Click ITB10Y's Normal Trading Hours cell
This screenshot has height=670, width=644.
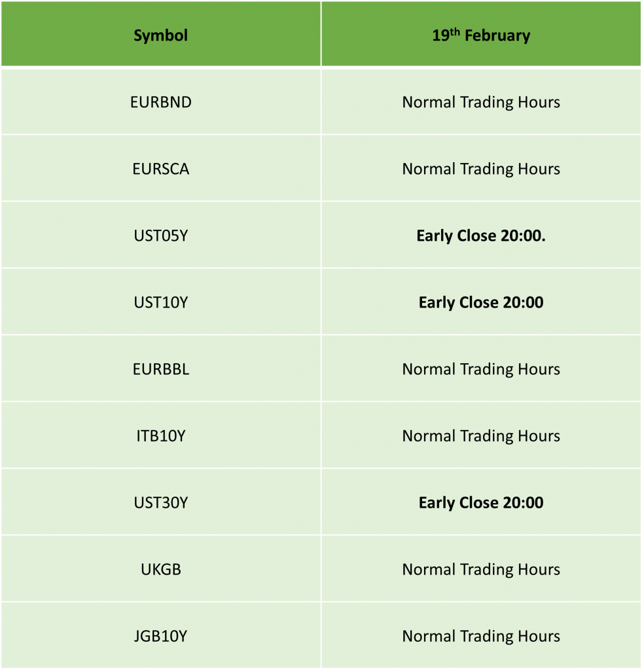pyautogui.click(x=481, y=435)
